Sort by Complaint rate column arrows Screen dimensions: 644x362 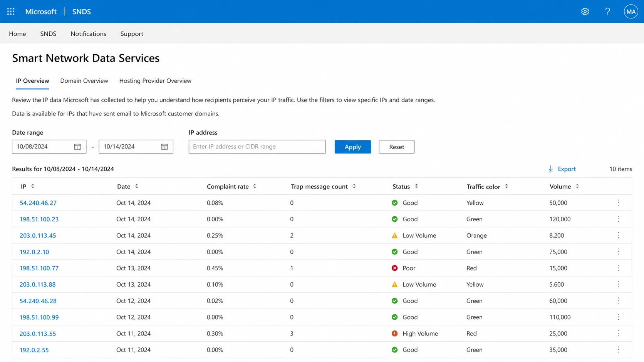point(255,186)
